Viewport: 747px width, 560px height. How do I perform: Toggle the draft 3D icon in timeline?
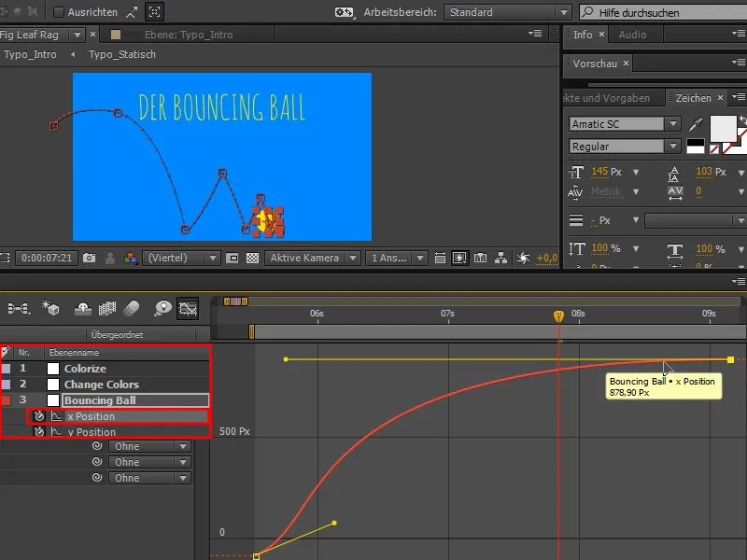50,309
